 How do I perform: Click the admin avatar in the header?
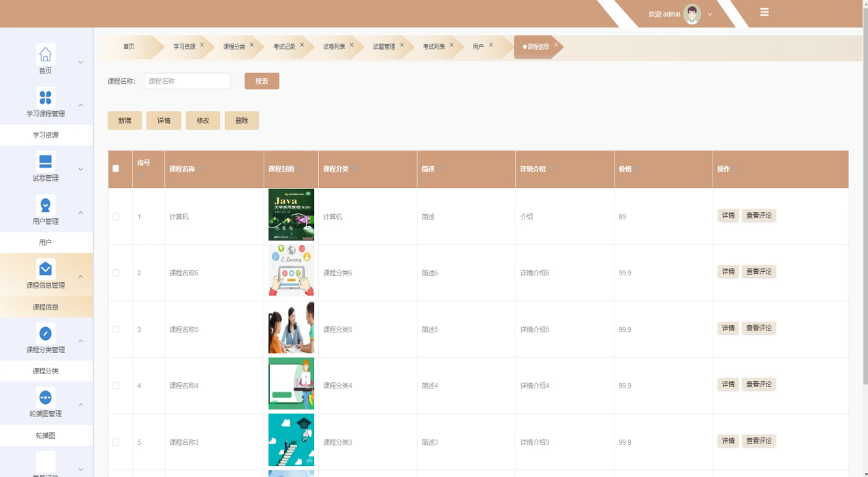pos(692,14)
